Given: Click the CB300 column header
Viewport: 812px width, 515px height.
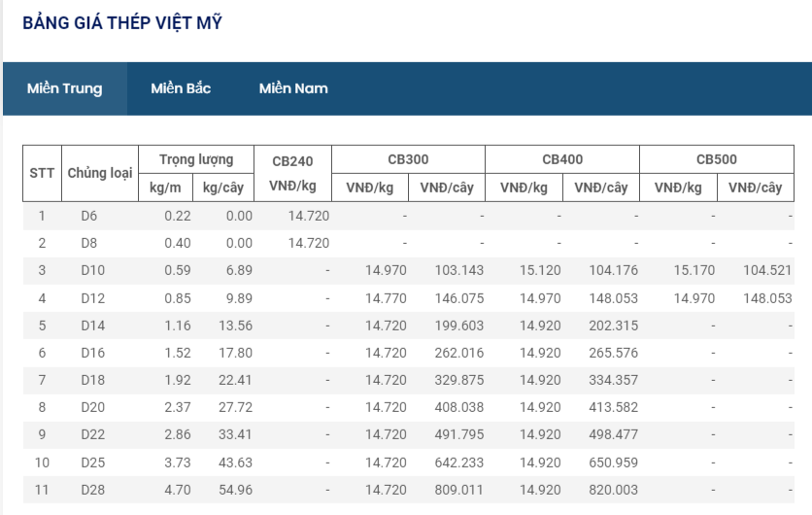Looking at the screenshot, I should point(408,159).
